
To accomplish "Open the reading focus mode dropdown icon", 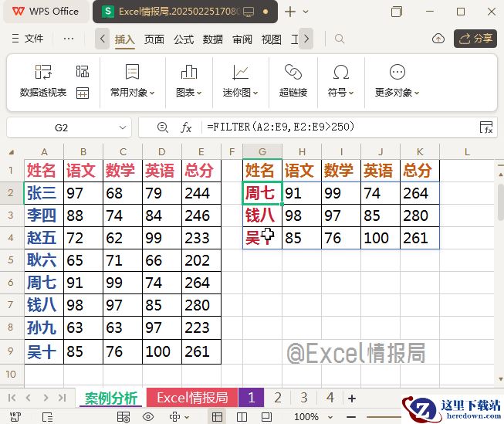I will pos(178,417).
